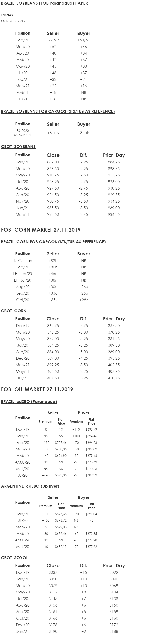The height and width of the screenshot is (644, 141).
Task: Click the FOB CORN MARKET 27.11.2019 title
Action: 41,230
